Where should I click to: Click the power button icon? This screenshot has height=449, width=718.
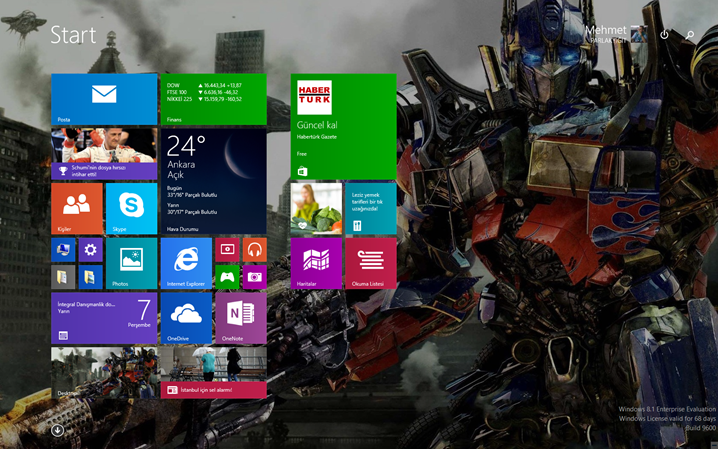tap(664, 34)
